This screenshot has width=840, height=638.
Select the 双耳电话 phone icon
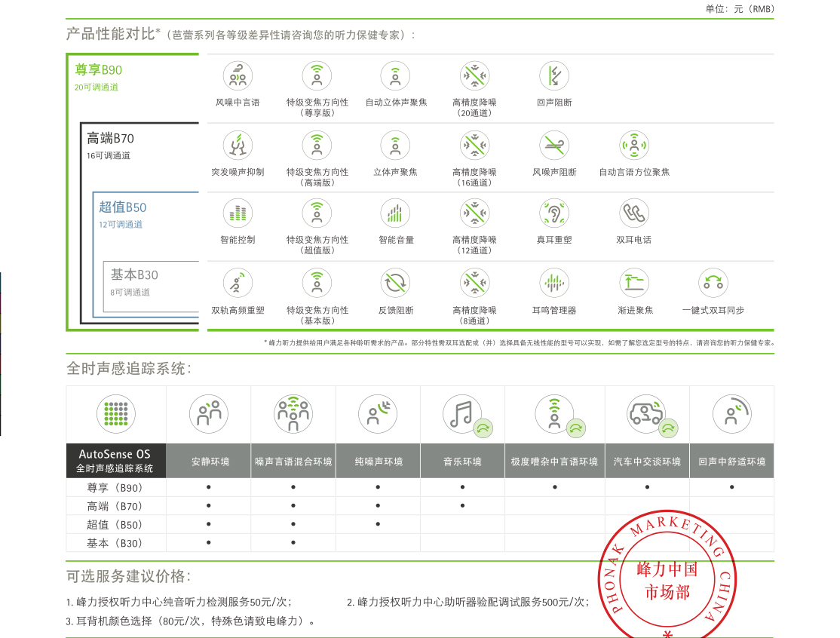point(634,213)
